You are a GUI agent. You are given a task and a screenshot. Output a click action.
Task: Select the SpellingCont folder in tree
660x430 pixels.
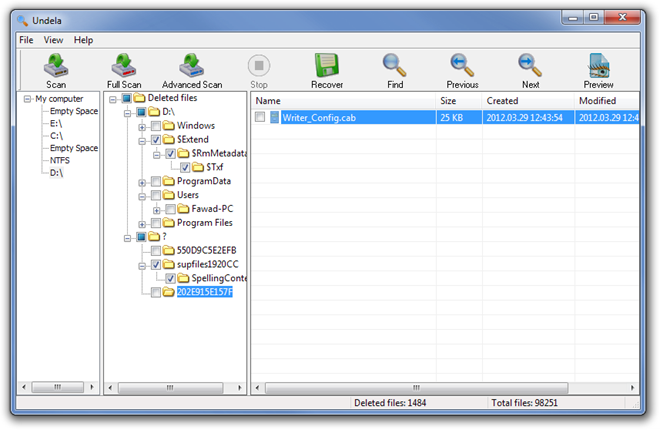click(x=219, y=278)
